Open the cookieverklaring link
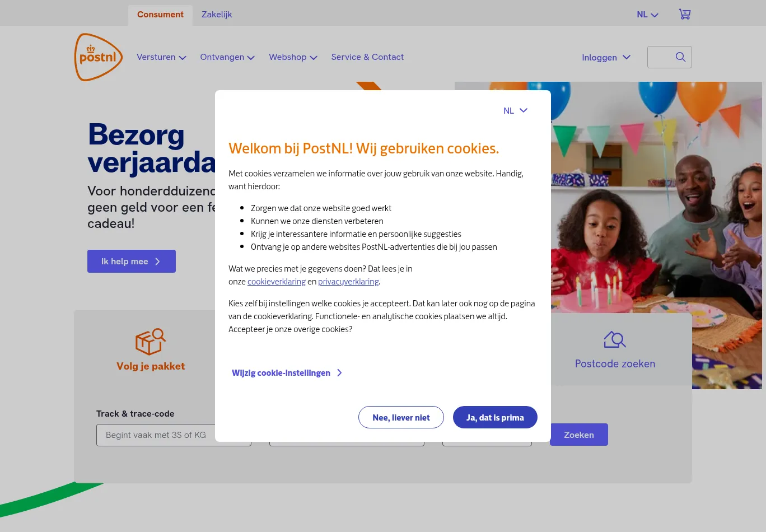The image size is (766, 532). pyautogui.click(x=277, y=282)
